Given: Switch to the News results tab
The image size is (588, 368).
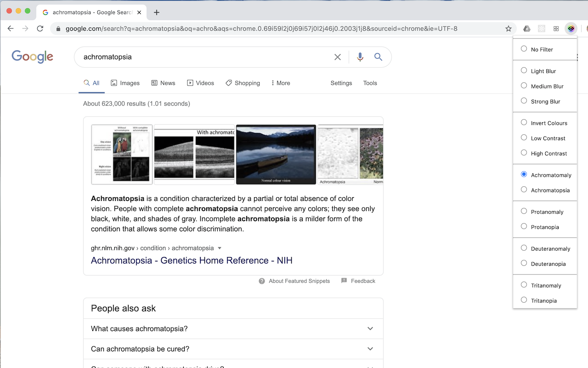Looking at the screenshot, I should click(163, 83).
